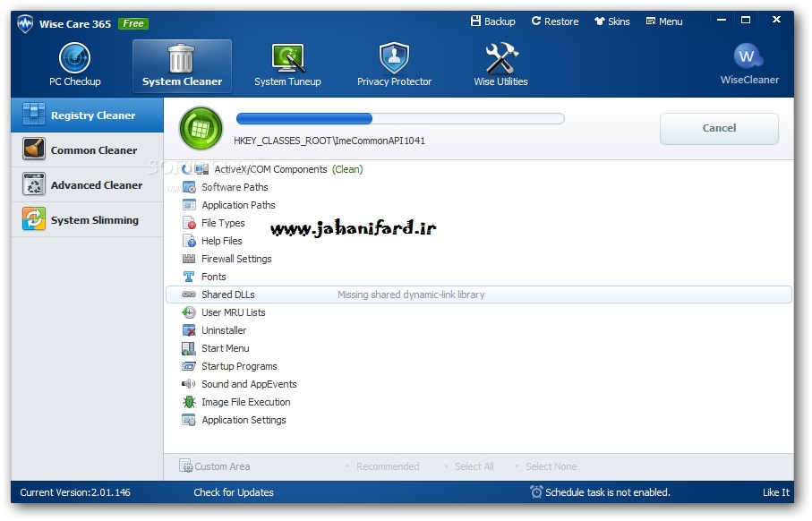The height and width of the screenshot is (521, 812).
Task: Open the Privacy Protector shield icon
Action: [x=394, y=58]
